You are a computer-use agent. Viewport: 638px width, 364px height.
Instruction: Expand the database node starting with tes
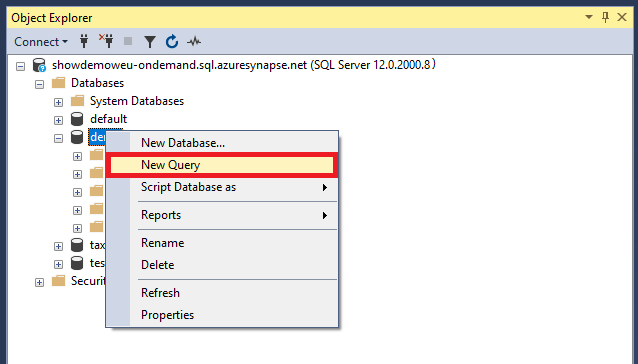[x=59, y=264]
